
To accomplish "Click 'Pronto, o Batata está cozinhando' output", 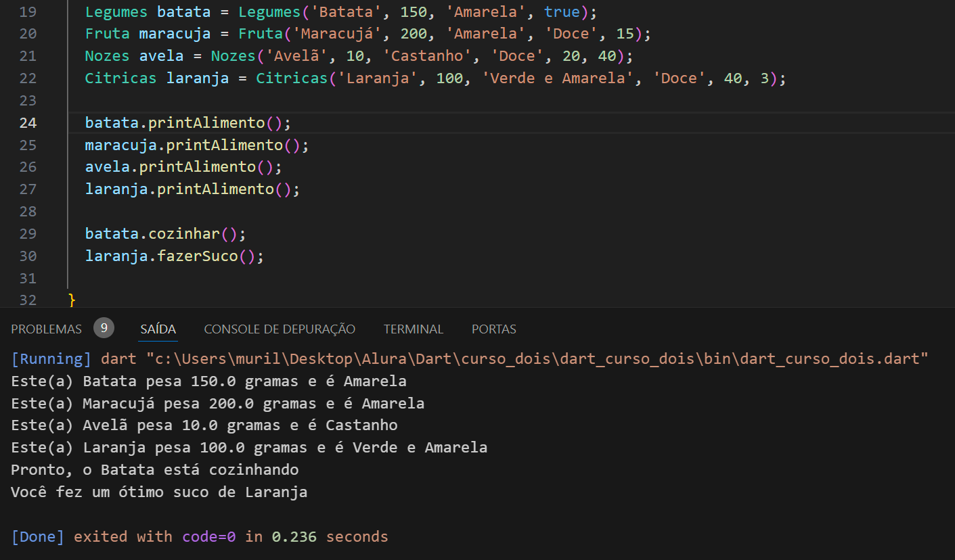I will pyautogui.click(x=155, y=469).
